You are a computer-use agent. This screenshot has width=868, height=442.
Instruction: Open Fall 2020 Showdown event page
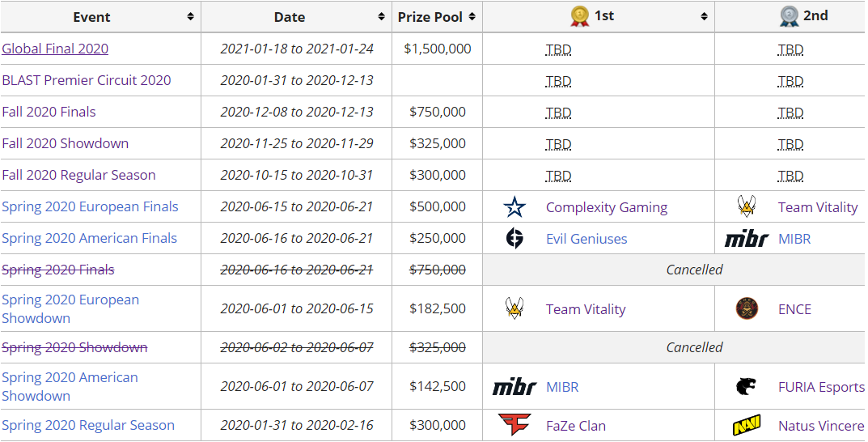66,143
